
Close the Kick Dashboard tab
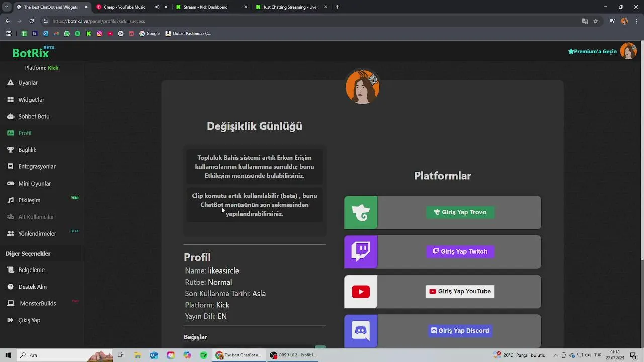[246, 7]
